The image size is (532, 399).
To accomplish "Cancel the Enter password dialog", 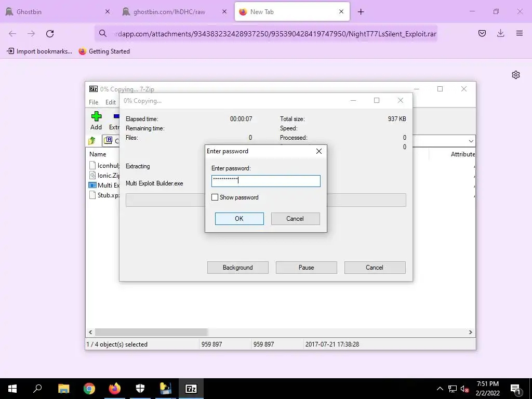I will tap(295, 219).
